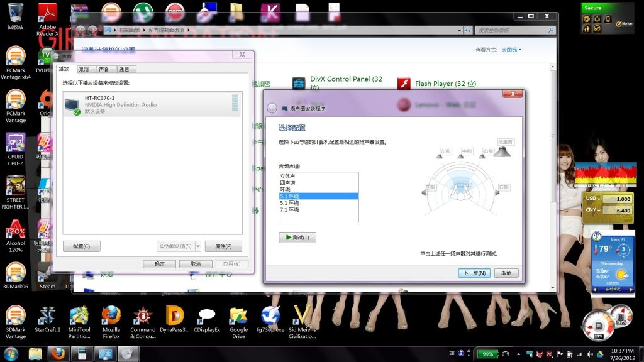Select StarCraft II desktop shortcut
The height and width of the screenshot is (362, 644).
[x=47, y=319]
